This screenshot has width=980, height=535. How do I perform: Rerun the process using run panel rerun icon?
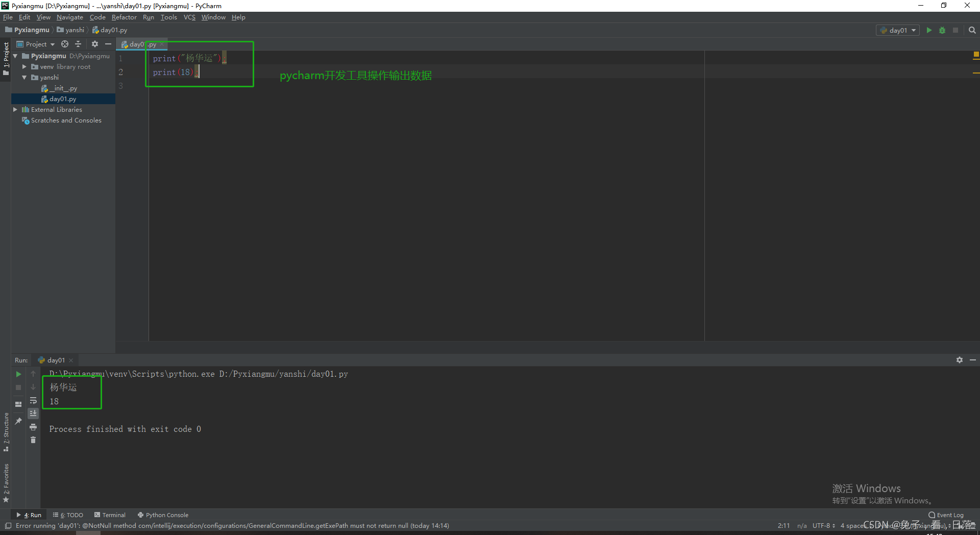[x=18, y=374]
